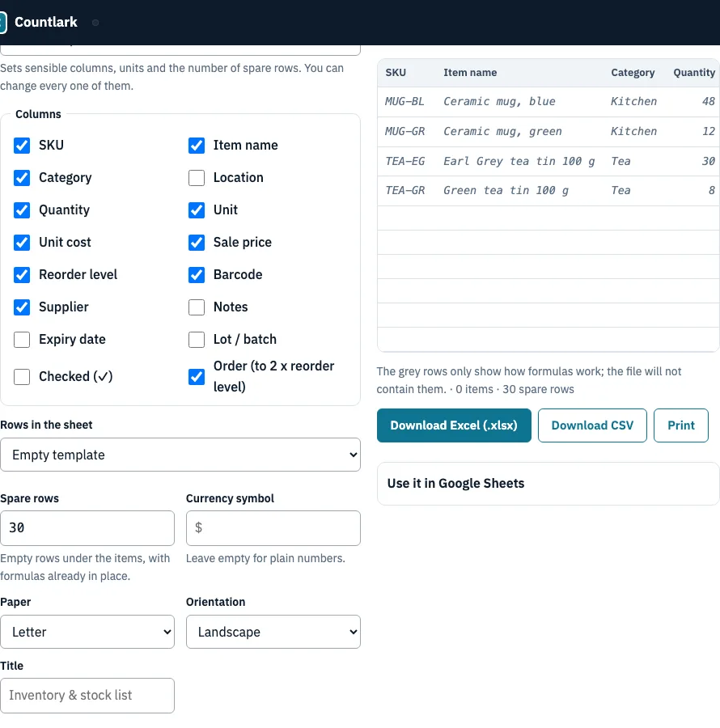Uncheck Order (to 2 x reorder level)
720x728 pixels.
point(197,376)
